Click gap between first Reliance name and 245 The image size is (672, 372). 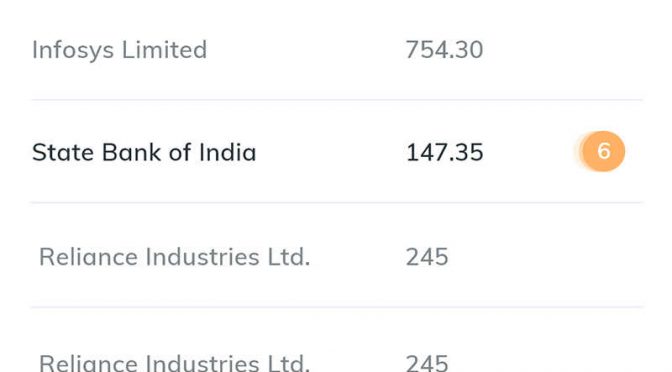(358, 257)
